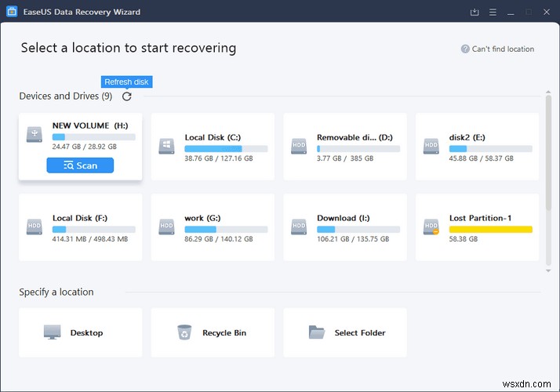The width and height of the screenshot is (560, 392).
Task: Open the Select Folder location option
Action: click(x=345, y=332)
